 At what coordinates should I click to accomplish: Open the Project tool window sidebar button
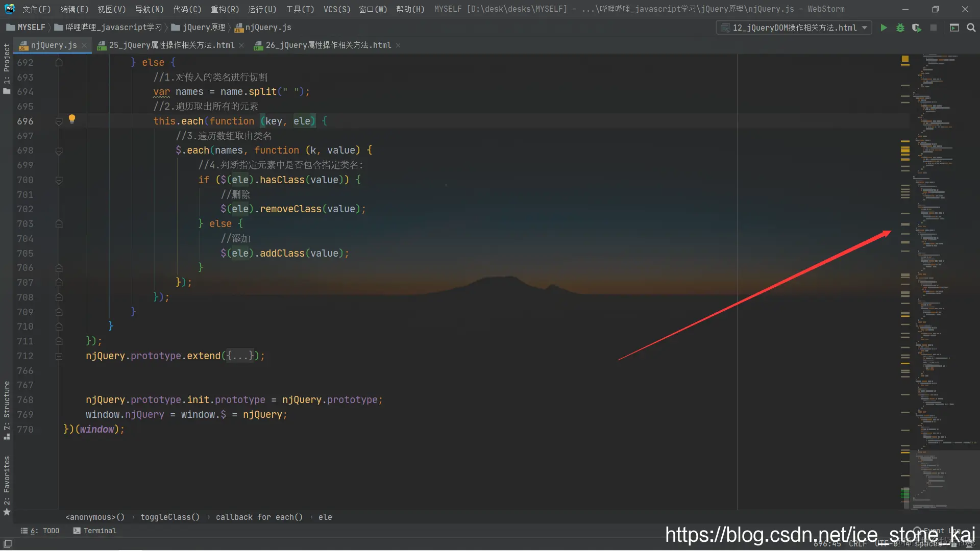[x=7, y=66]
